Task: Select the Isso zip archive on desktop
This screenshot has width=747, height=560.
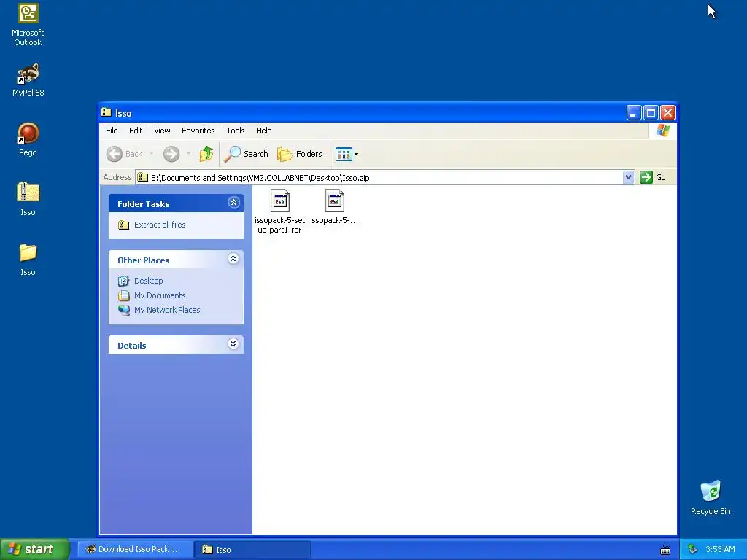Action: (28, 199)
